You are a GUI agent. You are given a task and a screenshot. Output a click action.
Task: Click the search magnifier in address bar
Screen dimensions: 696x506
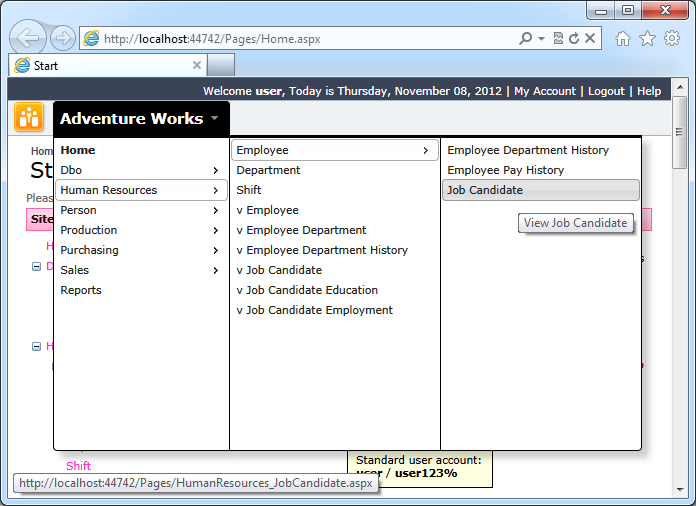click(x=525, y=39)
